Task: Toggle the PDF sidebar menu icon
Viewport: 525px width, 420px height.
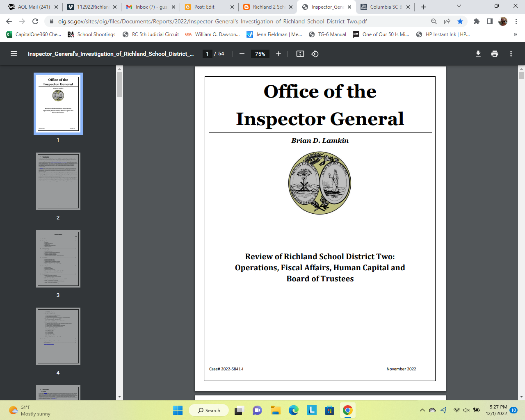Action: pyautogui.click(x=14, y=54)
